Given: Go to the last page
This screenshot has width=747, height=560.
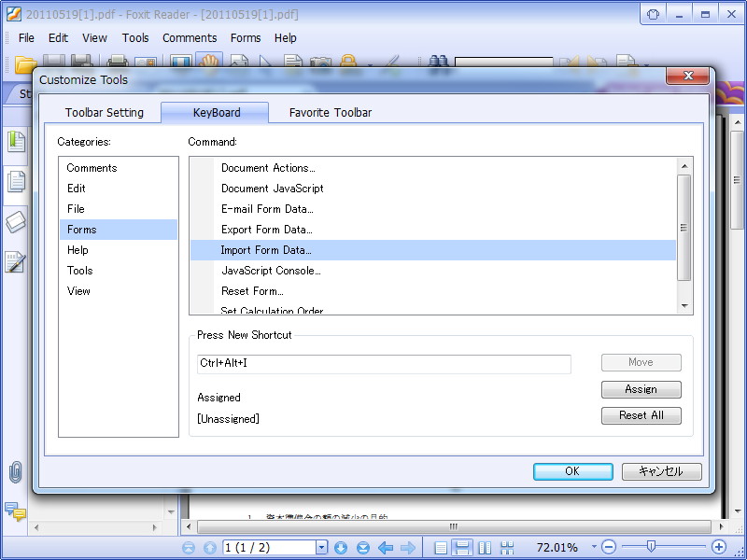Looking at the screenshot, I should [x=363, y=548].
